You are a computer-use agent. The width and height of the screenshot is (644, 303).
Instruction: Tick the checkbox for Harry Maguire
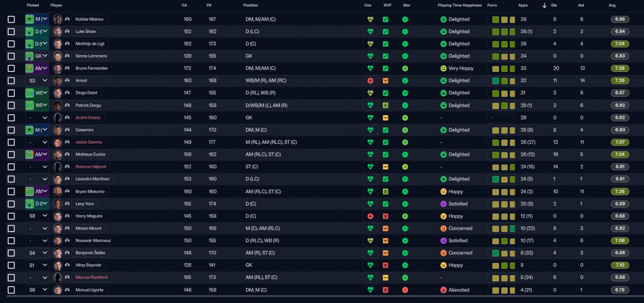11,216
